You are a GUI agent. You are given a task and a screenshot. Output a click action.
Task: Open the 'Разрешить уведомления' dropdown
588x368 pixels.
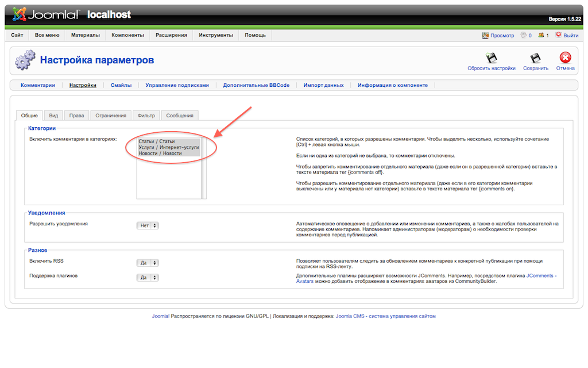pos(148,225)
